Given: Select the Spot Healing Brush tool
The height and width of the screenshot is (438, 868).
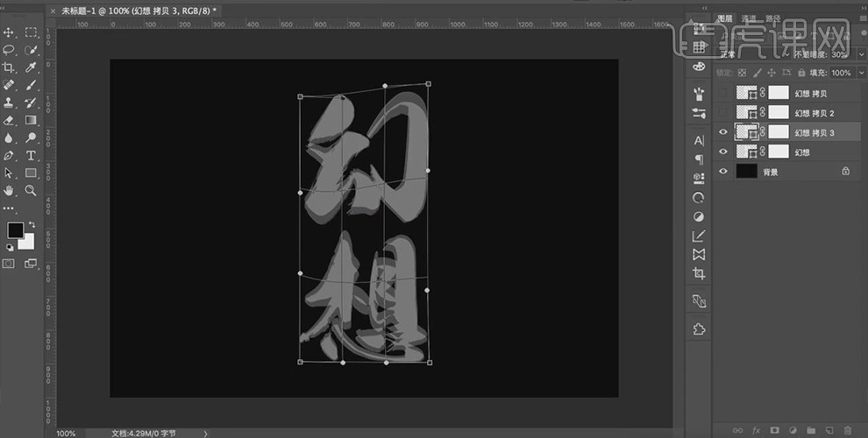Looking at the screenshot, I should point(8,85).
